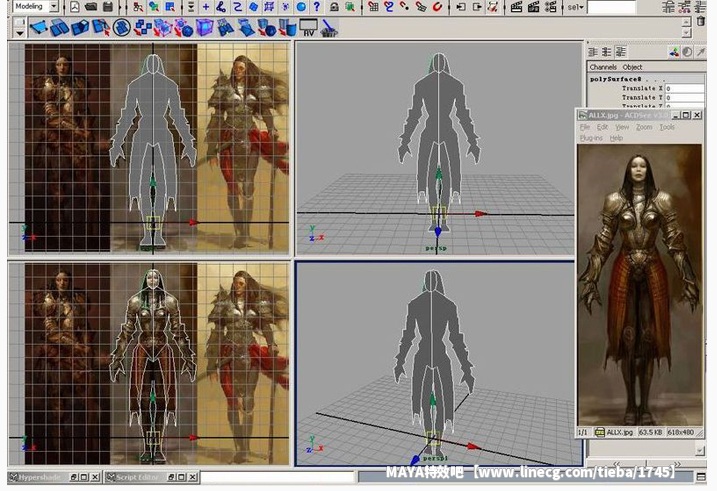Click the paint bucket brush shelf icon
Viewport: 717px width, 491px height.
[x=329, y=28]
